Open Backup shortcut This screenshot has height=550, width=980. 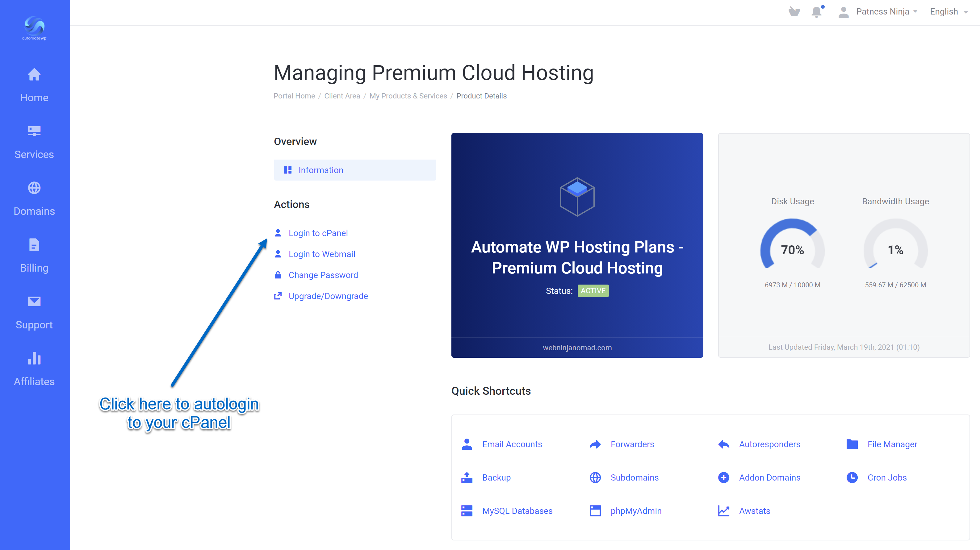point(496,477)
